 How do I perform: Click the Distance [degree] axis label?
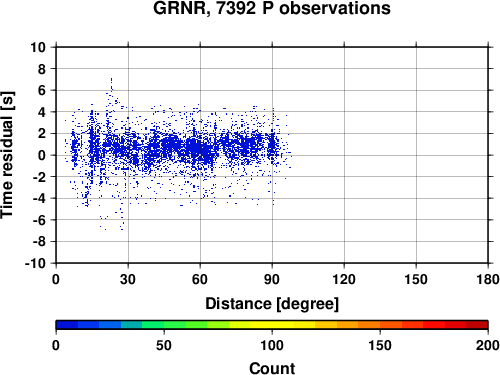pyautogui.click(x=272, y=304)
